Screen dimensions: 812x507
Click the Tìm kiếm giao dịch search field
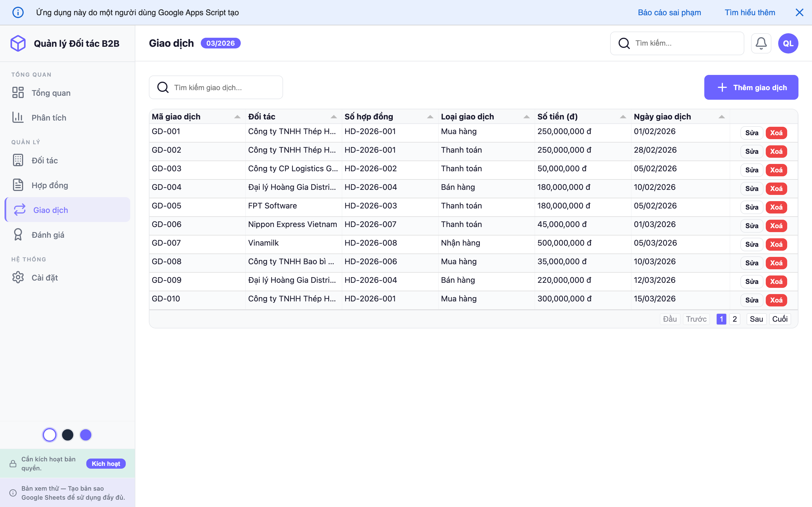(x=216, y=87)
